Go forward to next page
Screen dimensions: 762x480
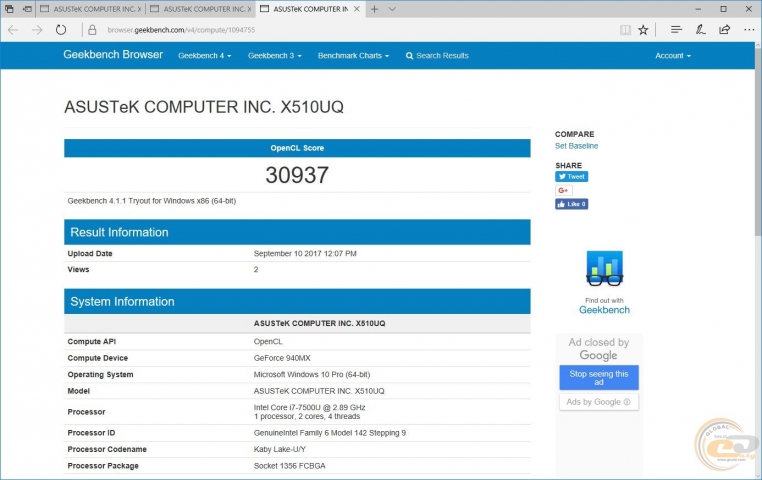pos(37,30)
